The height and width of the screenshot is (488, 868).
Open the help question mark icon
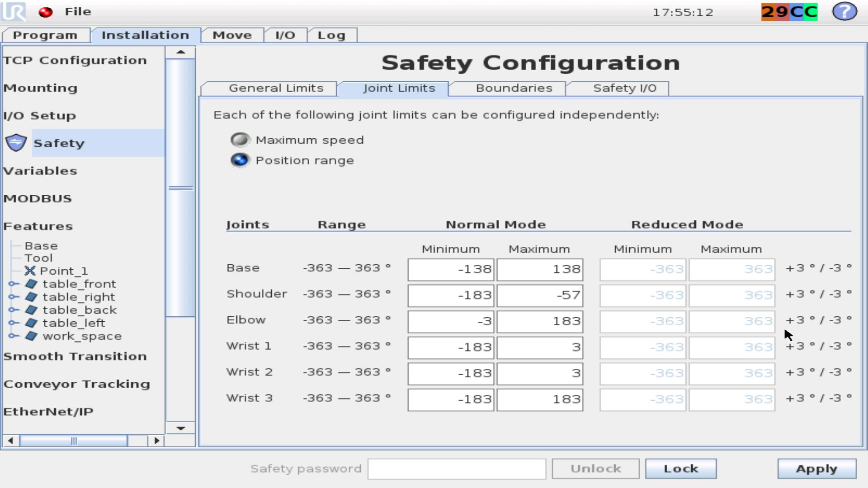[x=844, y=12]
